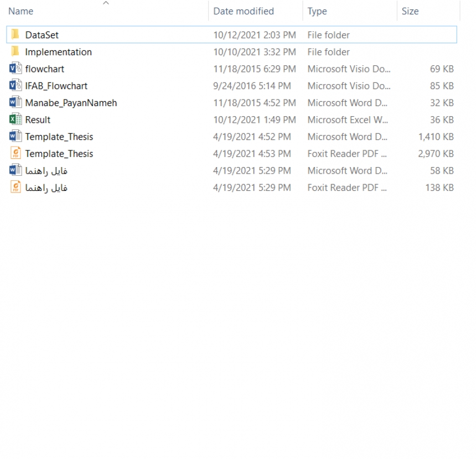The height and width of the screenshot is (459, 476).
Task: Sort files by Size column header
Action: pyautogui.click(x=410, y=11)
